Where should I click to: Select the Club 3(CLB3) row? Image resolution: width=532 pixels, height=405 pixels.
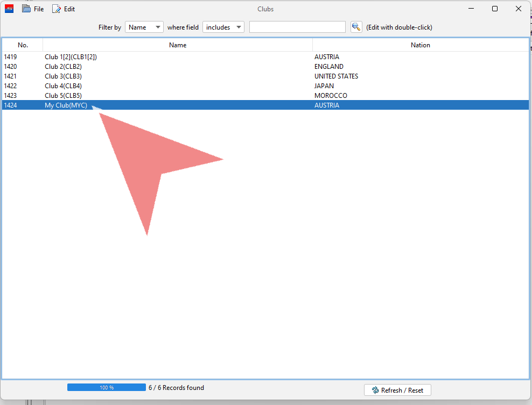click(63, 76)
